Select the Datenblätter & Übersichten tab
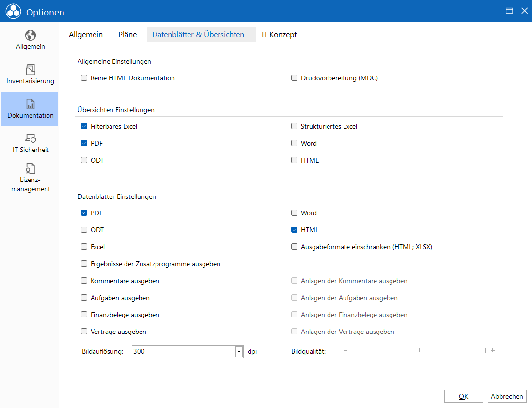This screenshot has width=532, height=408. (x=202, y=34)
